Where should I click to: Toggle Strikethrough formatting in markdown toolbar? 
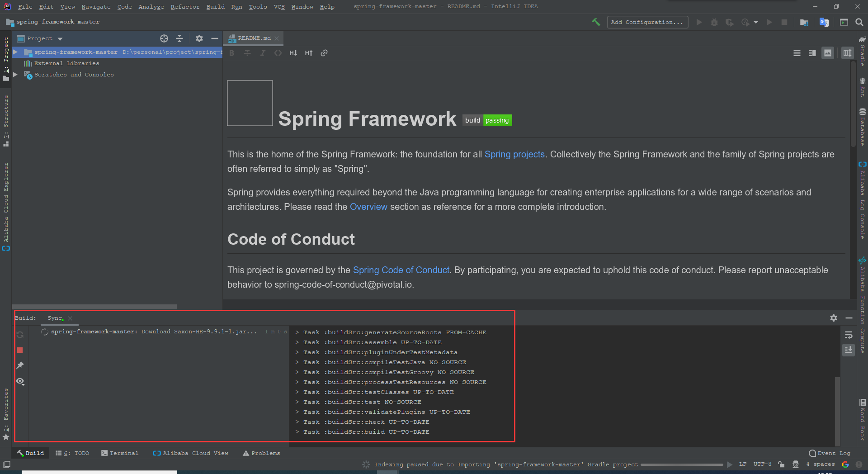pyautogui.click(x=247, y=53)
